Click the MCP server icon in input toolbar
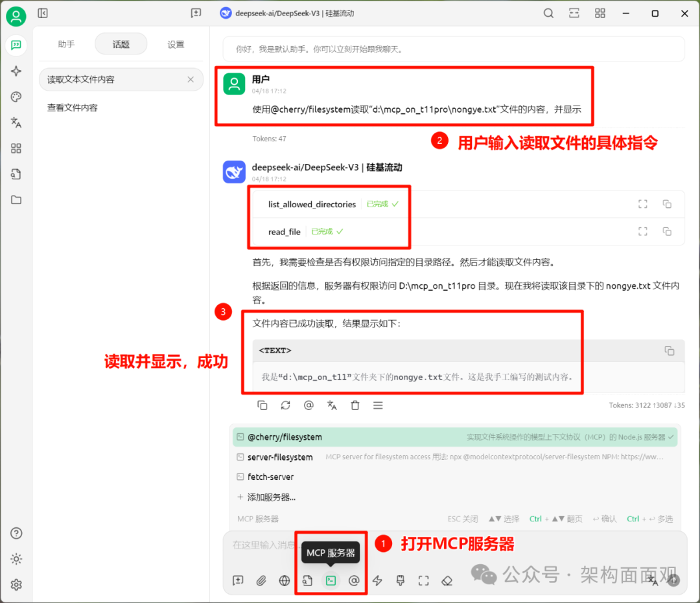700x603 pixels. point(331,580)
